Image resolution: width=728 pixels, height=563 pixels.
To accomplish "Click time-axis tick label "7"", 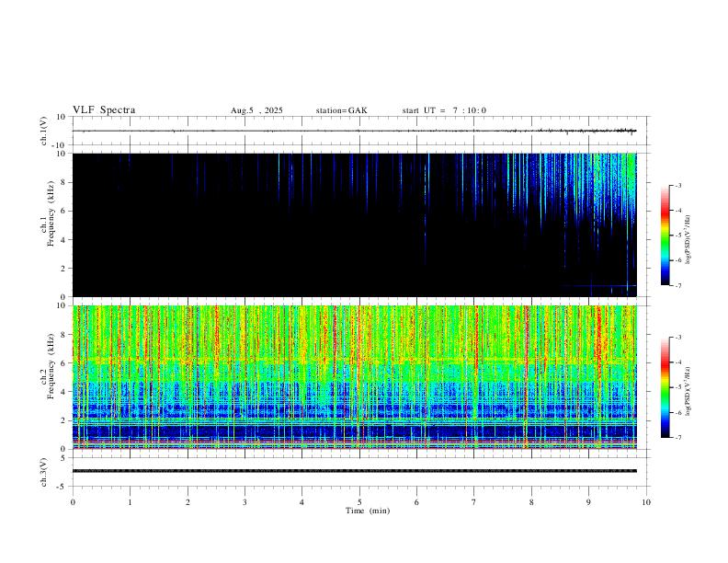I will [x=474, y=502].
